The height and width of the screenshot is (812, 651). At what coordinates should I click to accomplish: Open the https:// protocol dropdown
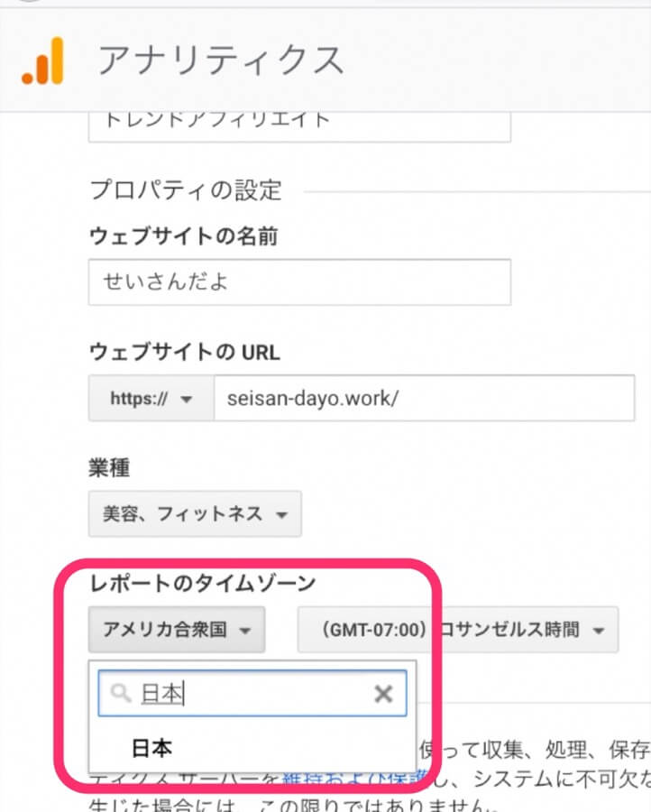pos(151,400)
